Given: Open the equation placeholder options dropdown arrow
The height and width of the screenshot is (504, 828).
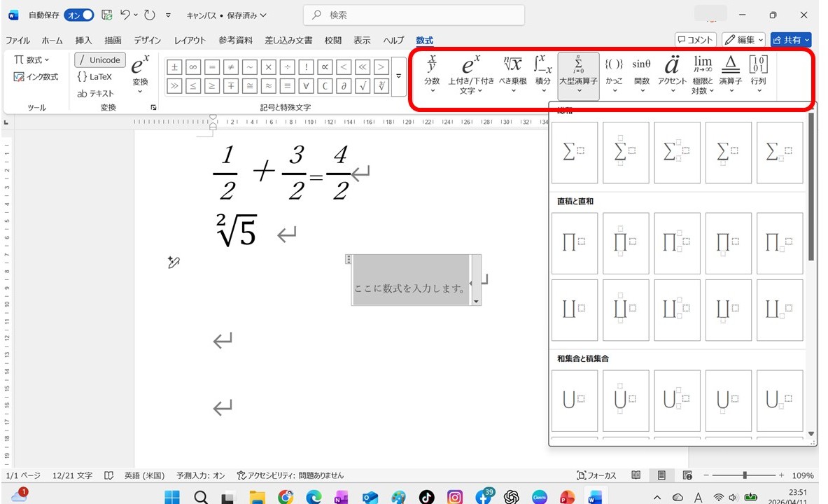Looking at the screenshot, I should tap(477, 301).
